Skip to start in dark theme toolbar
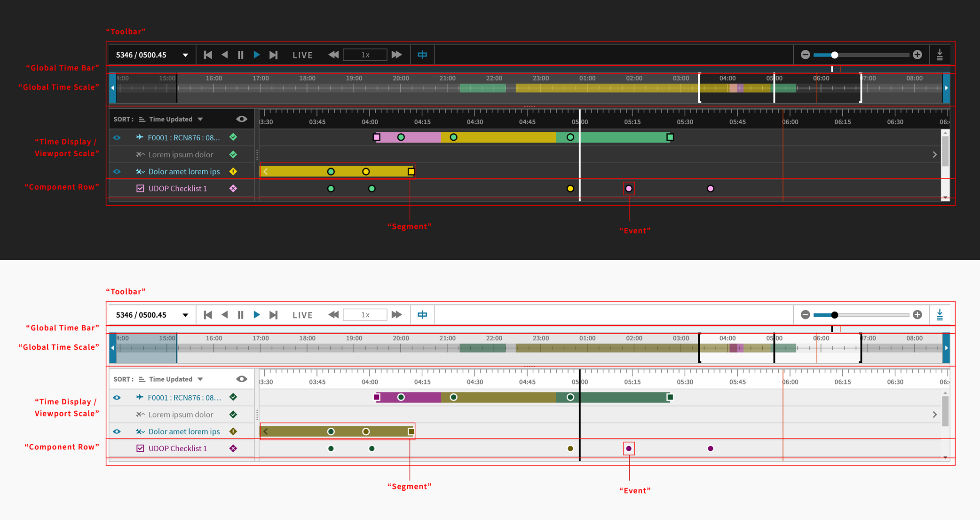 click(208, 55)
